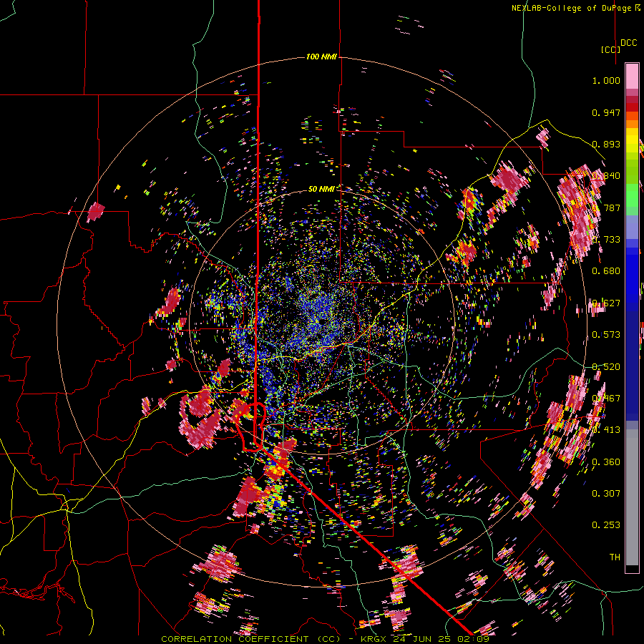This screenshot has height=644, width=644.
Task: Click the dark blue segment of the color bar
Action: click(x=632, y=361)
